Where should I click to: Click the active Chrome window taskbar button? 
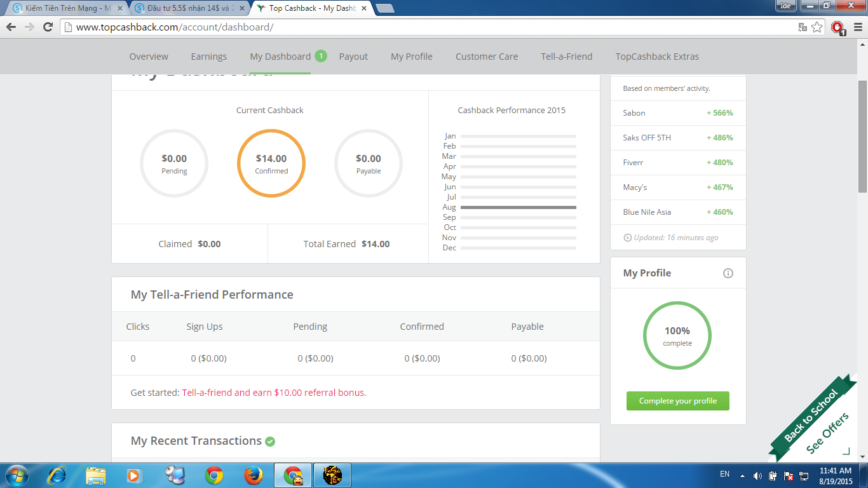pos(293,475)
